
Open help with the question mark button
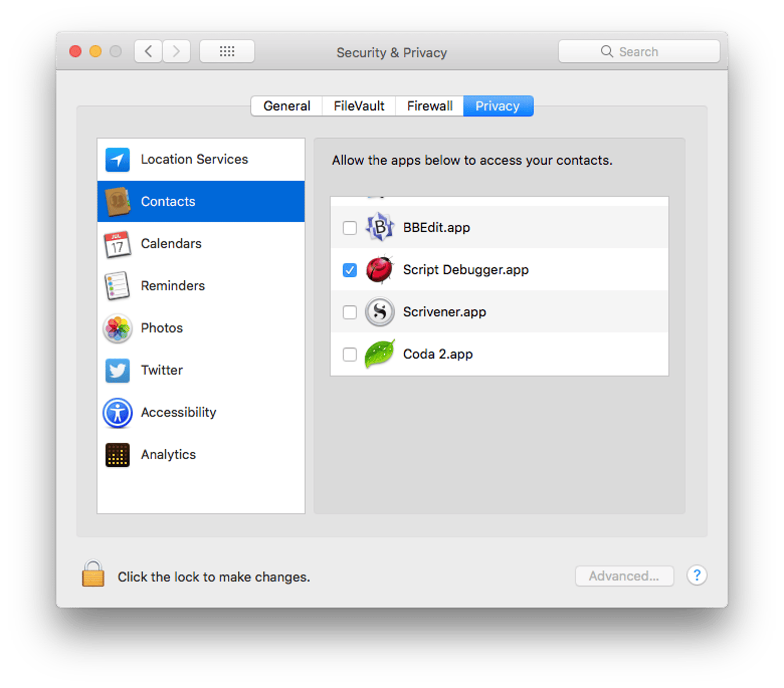pos(696,576)
